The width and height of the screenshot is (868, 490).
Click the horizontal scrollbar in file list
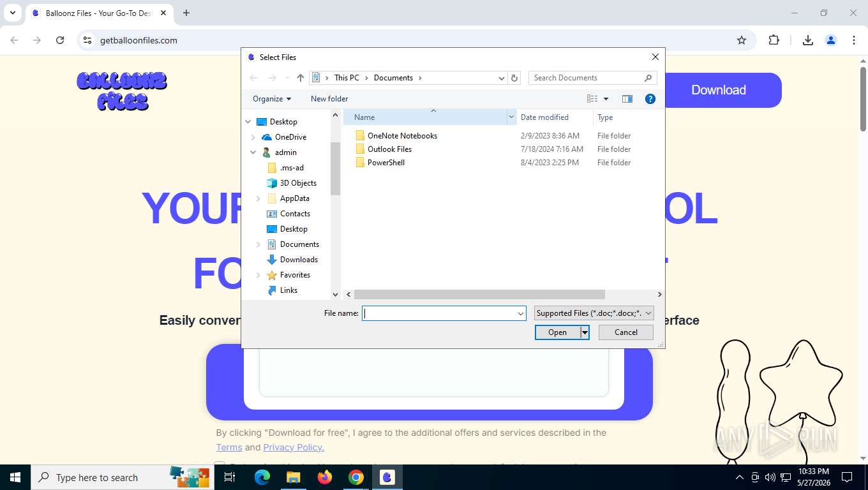click(x=479, y=295)
